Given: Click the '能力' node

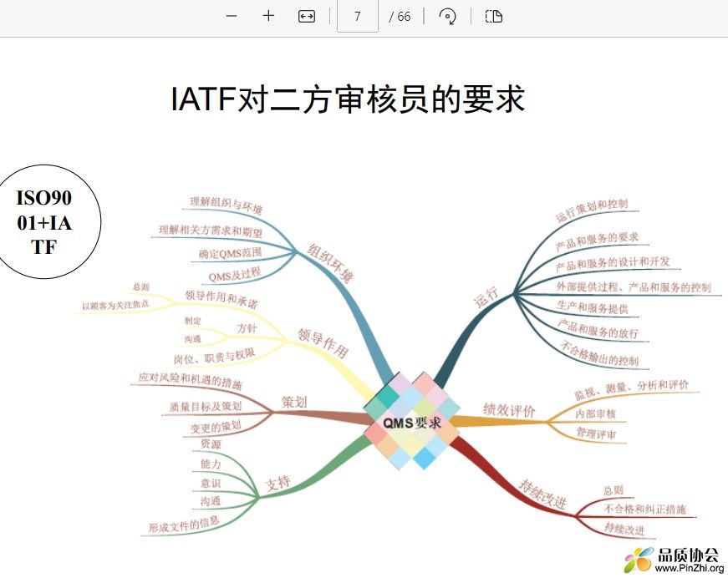Looking at the screenshot, I should [x=211, y=464].
